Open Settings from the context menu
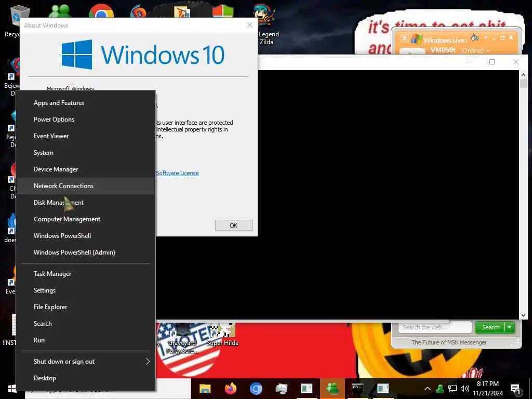532x399 pixels. coord(86,290)
